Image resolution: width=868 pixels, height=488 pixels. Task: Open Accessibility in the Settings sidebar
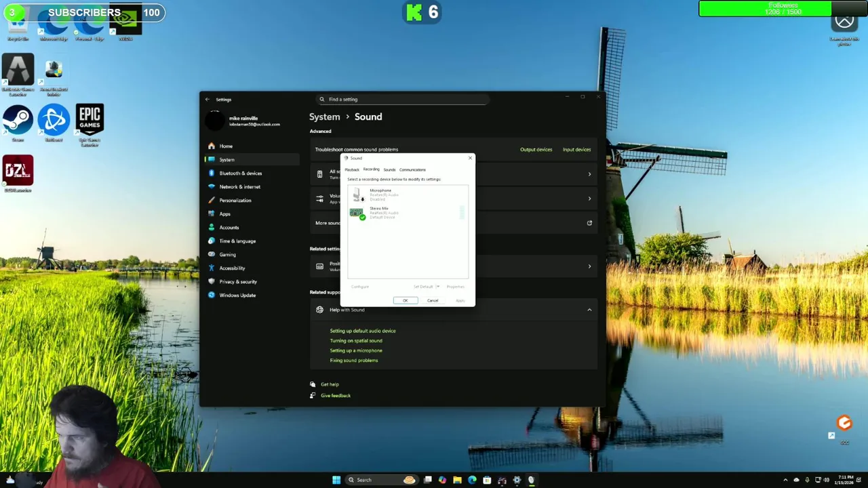tap(251, 268)
